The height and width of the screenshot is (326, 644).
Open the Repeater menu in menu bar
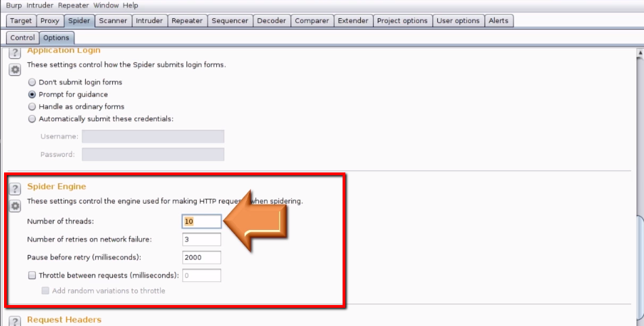point(73,5)
